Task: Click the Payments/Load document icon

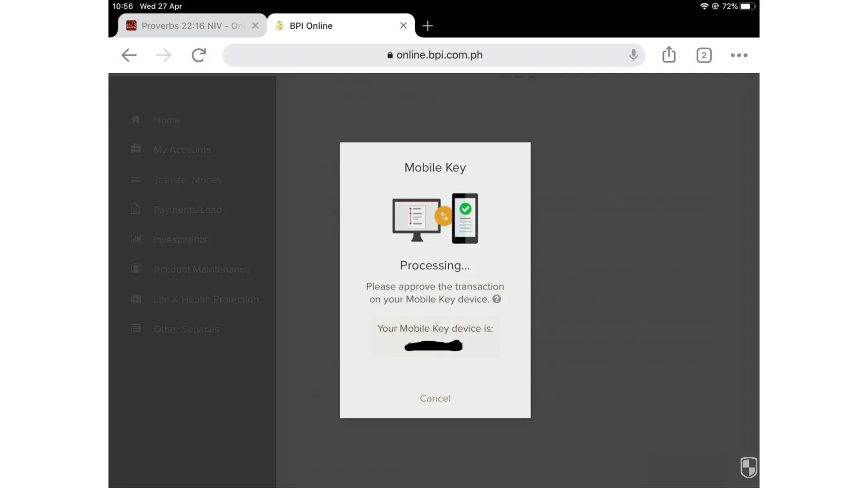Action: pyautogui.click(x=136, y=209)
